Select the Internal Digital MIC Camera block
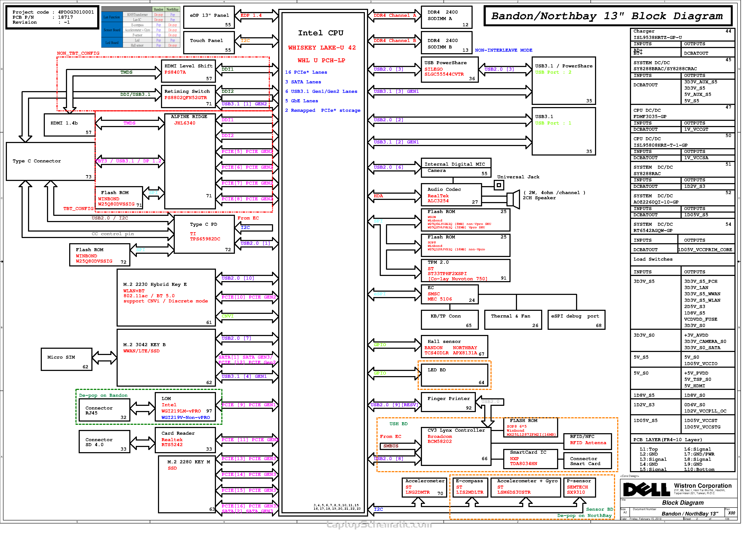Image resolution: width=756 pixels, height=534 pixels. pos(456,168)
